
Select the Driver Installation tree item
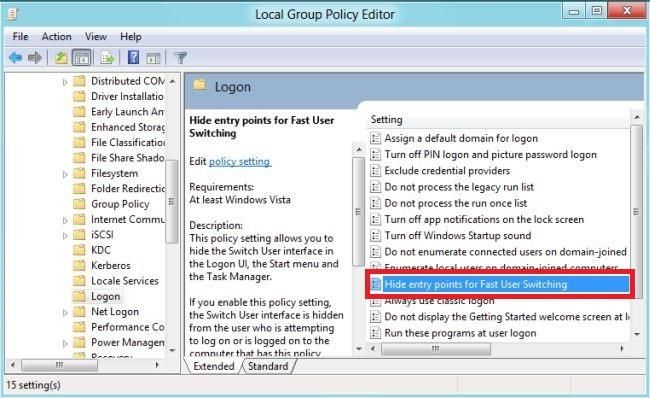(127, 96)
